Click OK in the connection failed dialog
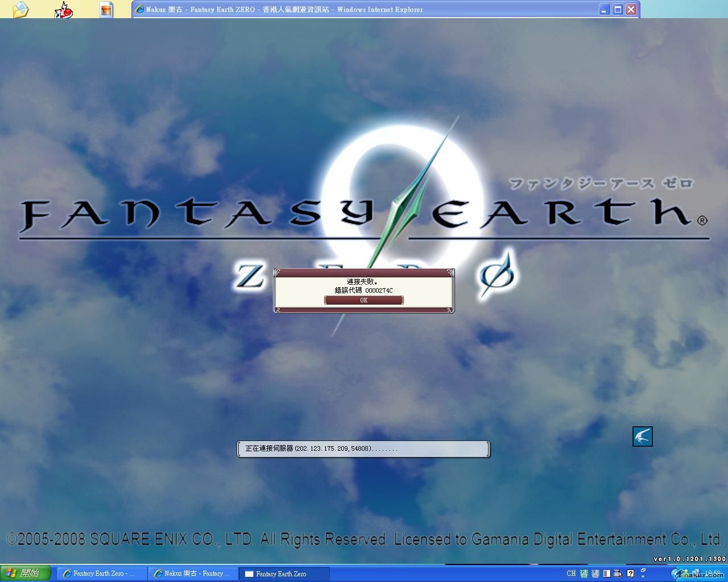728x582 pixels. (x=363, y=300)
